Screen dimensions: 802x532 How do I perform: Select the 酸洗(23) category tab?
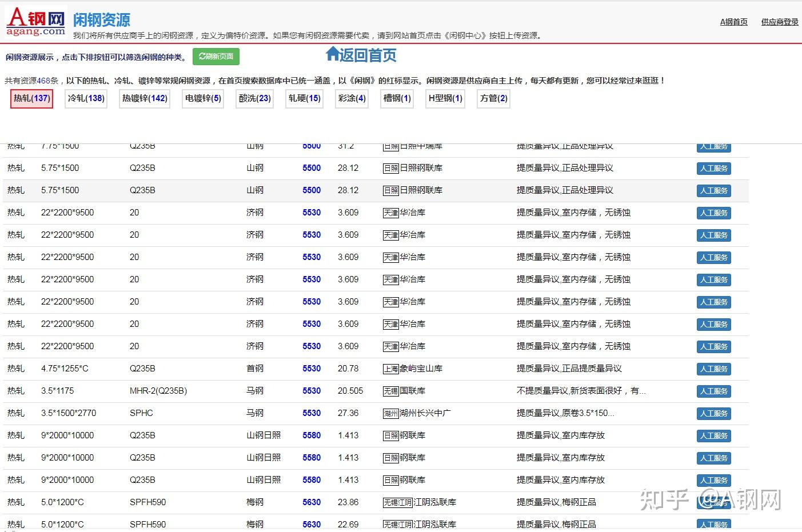[x=254, y=98]
